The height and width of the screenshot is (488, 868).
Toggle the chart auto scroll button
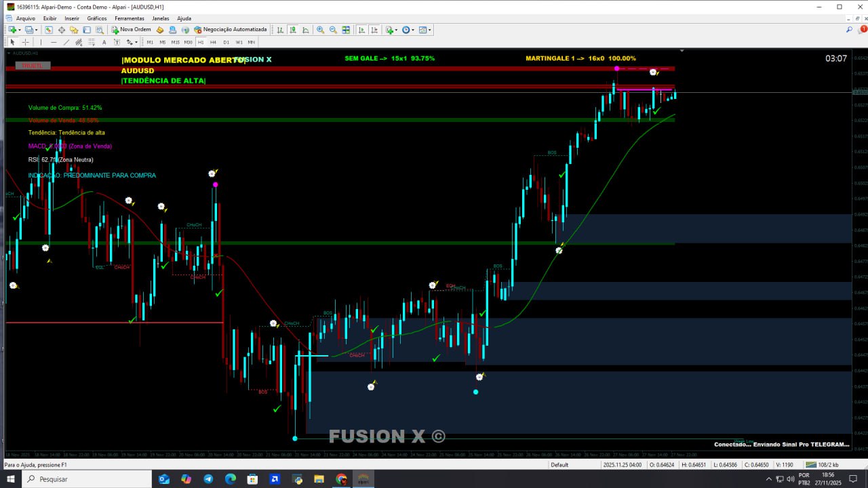[361, 30]
